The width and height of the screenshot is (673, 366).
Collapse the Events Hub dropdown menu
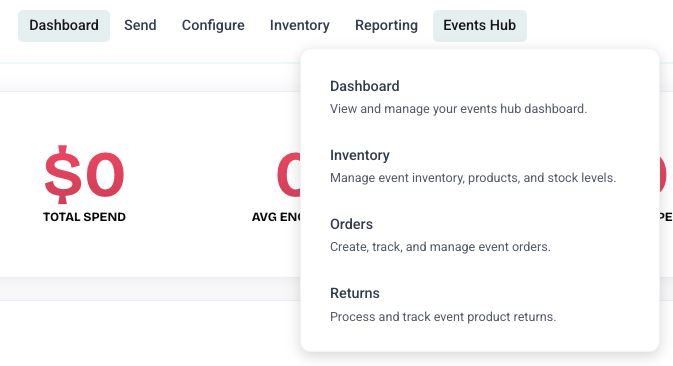tap(479, 26)
